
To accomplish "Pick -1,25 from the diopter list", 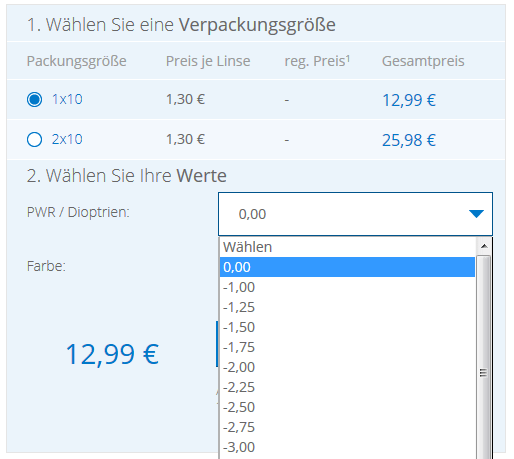I will [347, 307].
